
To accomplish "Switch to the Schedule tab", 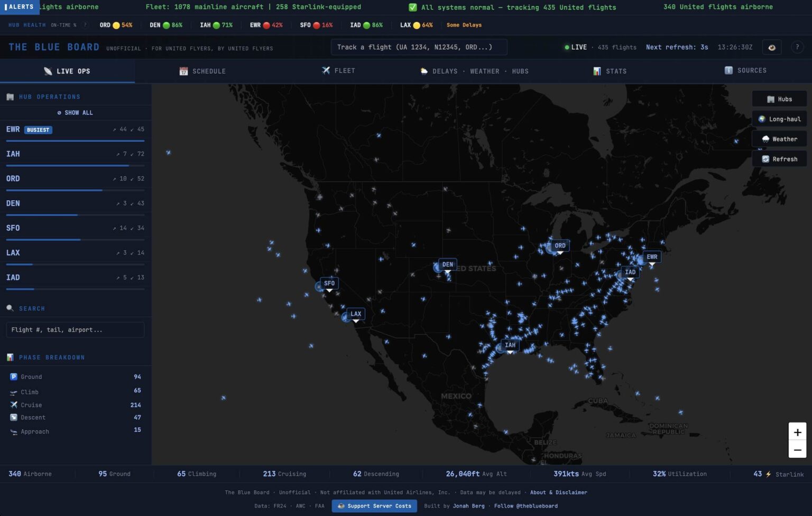I will [x=202, y=71].
